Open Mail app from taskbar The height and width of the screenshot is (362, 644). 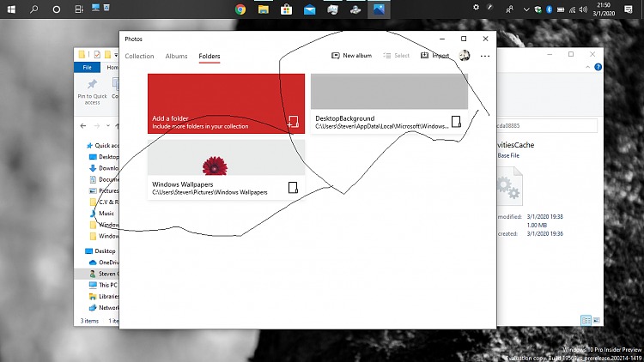pos(309,9)
